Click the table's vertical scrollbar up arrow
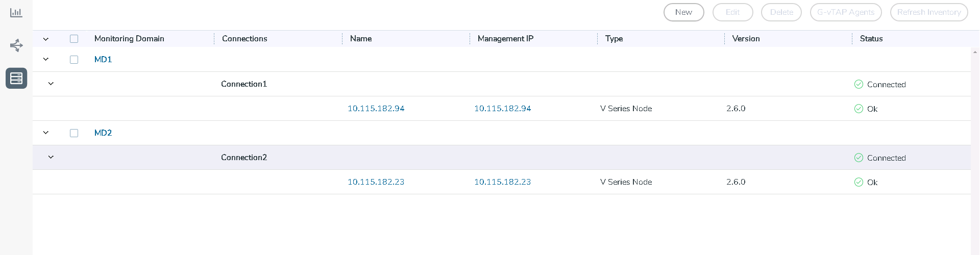980x255 pixels. (x=975, y=52)
